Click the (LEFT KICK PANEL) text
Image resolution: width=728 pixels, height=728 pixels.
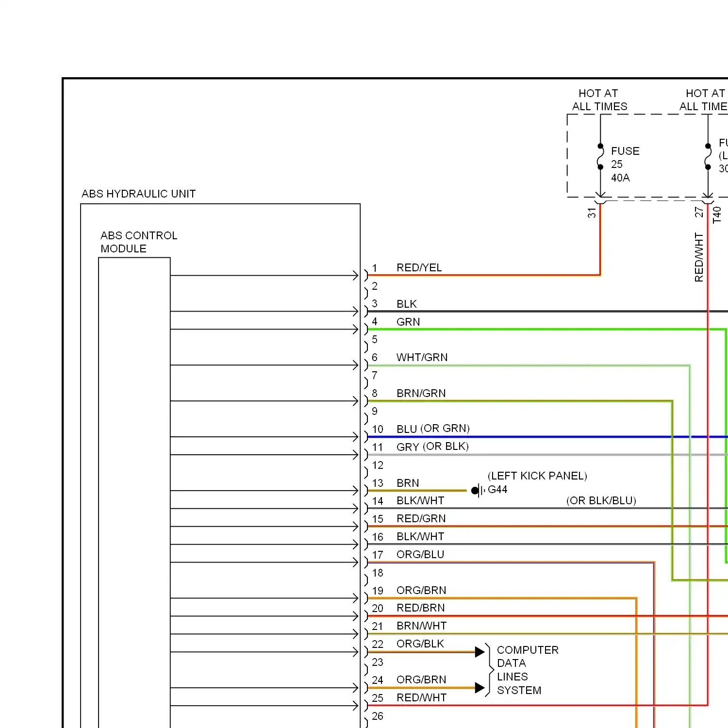[537, 476]
